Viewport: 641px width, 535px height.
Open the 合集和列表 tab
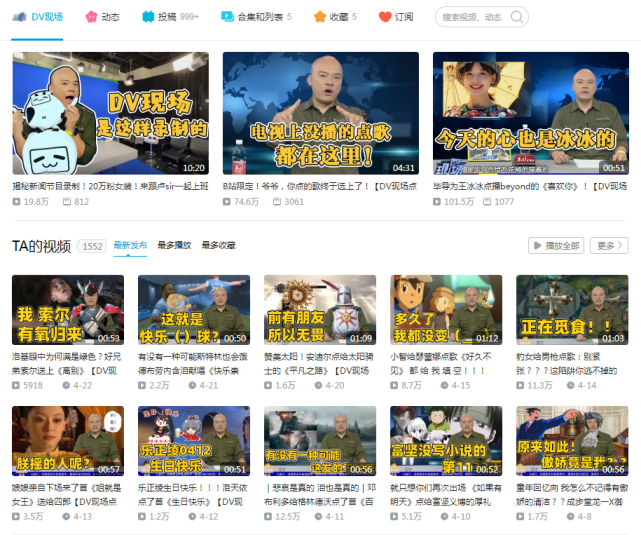256,17
